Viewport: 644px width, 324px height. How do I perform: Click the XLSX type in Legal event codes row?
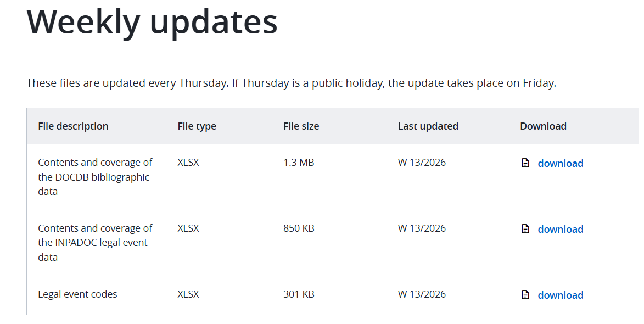[x=188, y=294]
